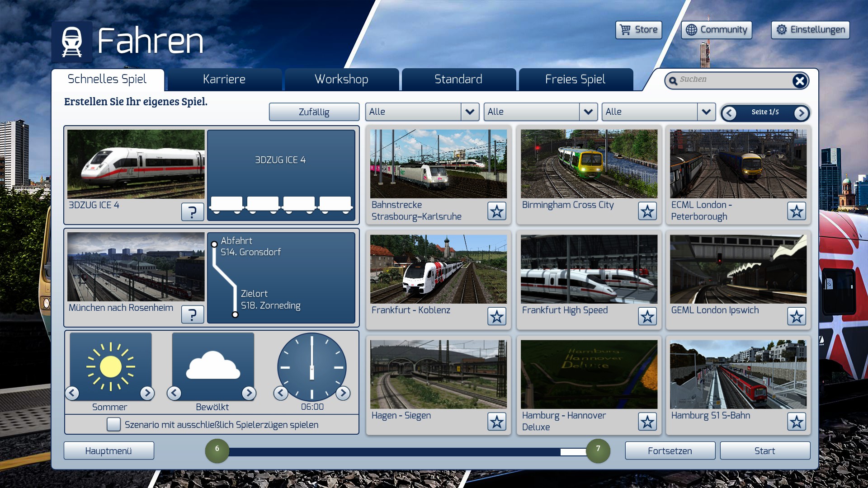Expand the second Alle filter dropdown
The image size is (868, 488).
click(x=588, y=112)
